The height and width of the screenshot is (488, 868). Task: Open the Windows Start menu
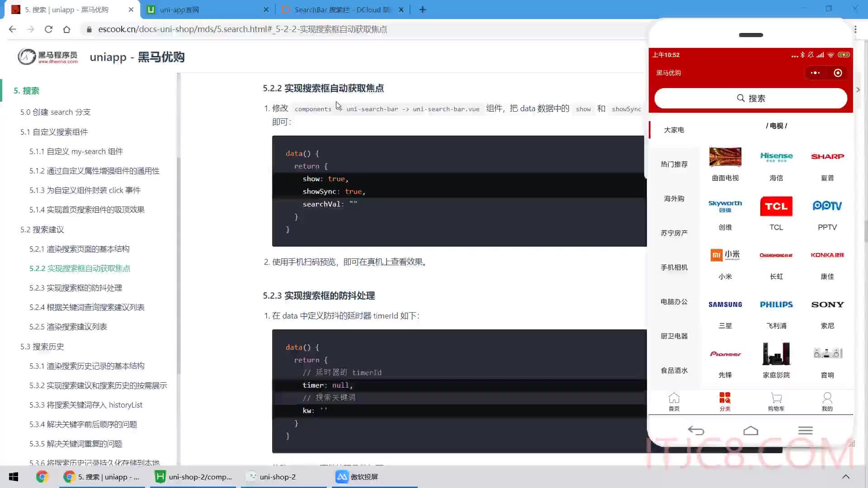tap(14, 477)
